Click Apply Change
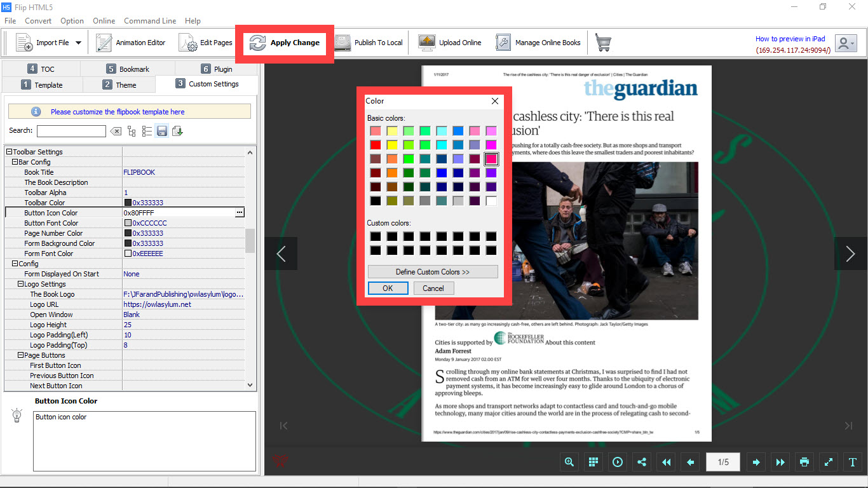The height and width of the screenshot is (488, 868). tap(285, 43)
